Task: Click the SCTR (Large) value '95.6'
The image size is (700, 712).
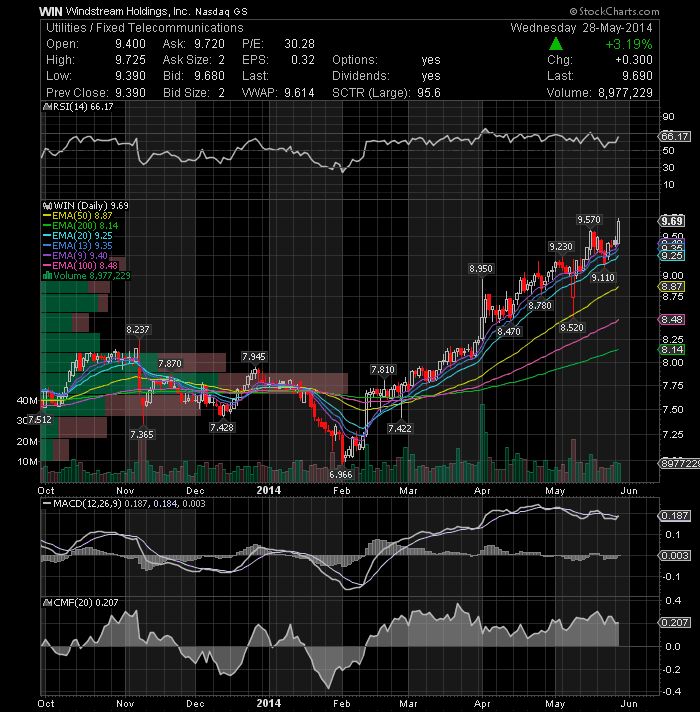Action: pos(429,93)
